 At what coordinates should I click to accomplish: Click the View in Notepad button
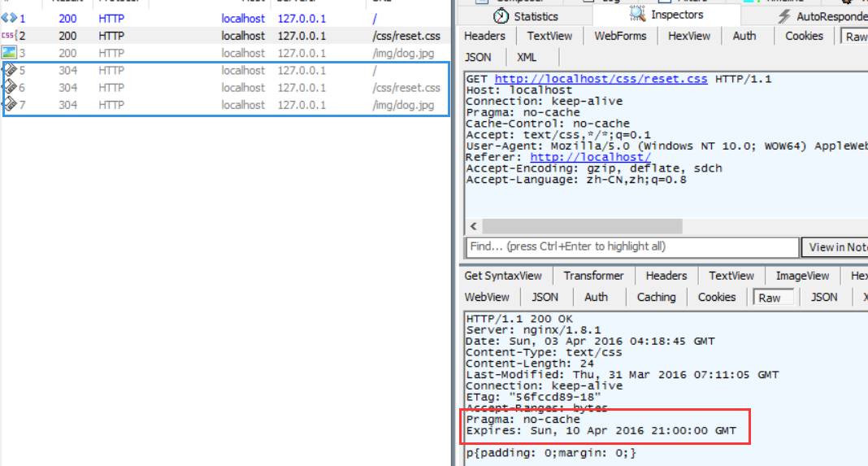[835, 247]
